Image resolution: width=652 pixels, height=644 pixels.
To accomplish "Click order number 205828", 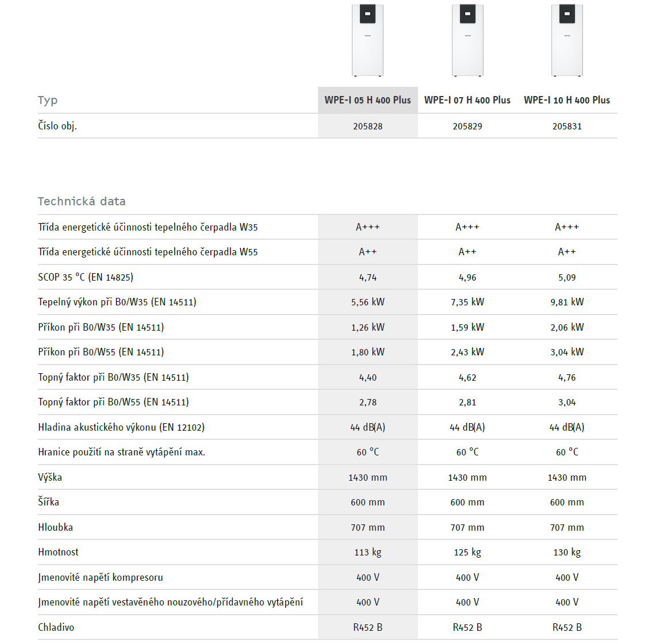I will [x=367, y=126].
